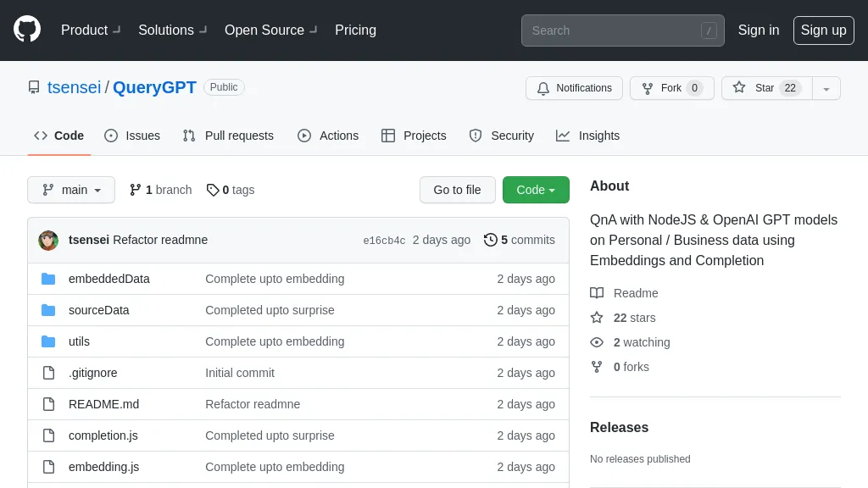Click the bell icon in Notifications
This screenshot has height=488, width=868.
543,88
